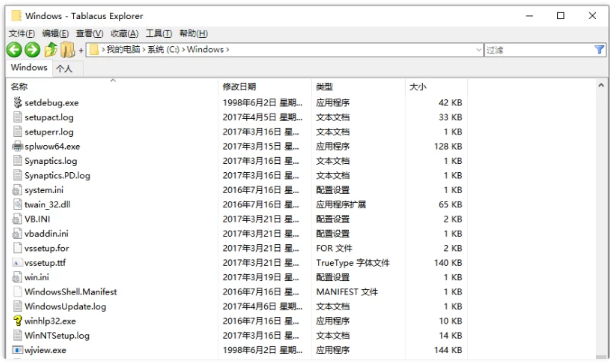The width and height of the screenshot is (610, 362).
Task: Click the 128 KB size of splwow64.exe
Action: (448, 147)
